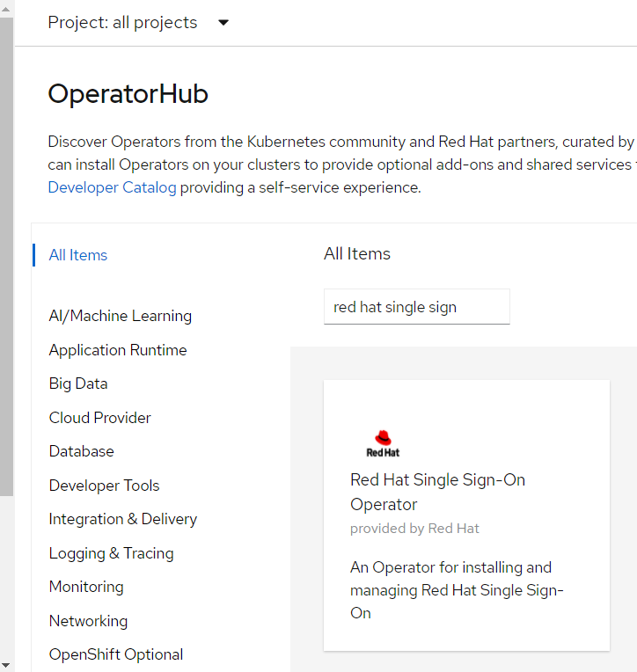Viewport: 637px width, 672px height.
Task: Select OpenShift Optional category
Action: click(x=116, y=654)
